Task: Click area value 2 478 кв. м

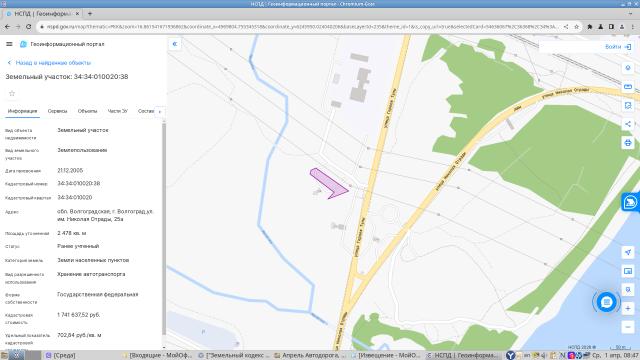Action: [72, 233]
